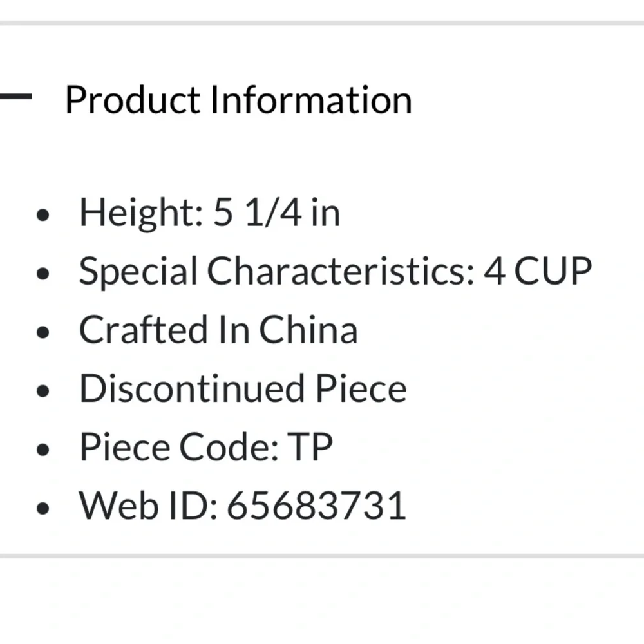Click the bullet beside Crafted In China
This screenshot has height=644, width=644.
coord(43,332)
